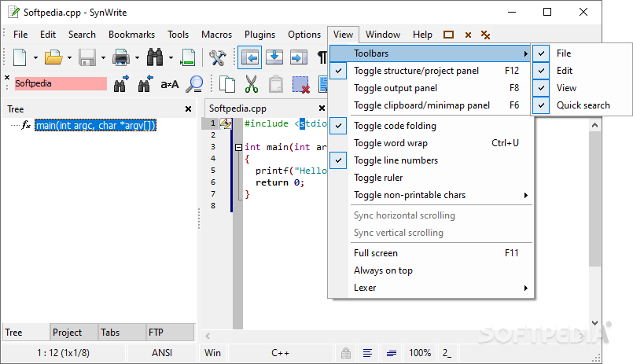Create a new file with the blank page icon

[x=20, y=57]
